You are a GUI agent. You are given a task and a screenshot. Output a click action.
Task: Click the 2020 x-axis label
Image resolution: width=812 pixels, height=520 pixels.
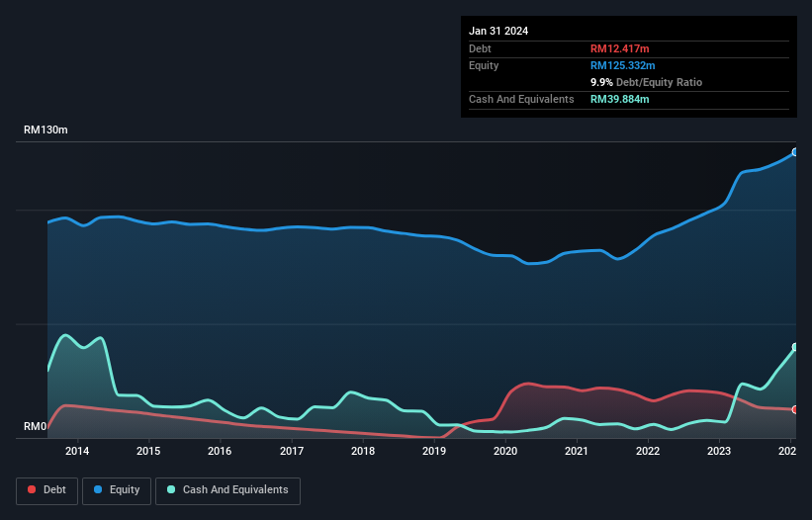pos(505,451)
